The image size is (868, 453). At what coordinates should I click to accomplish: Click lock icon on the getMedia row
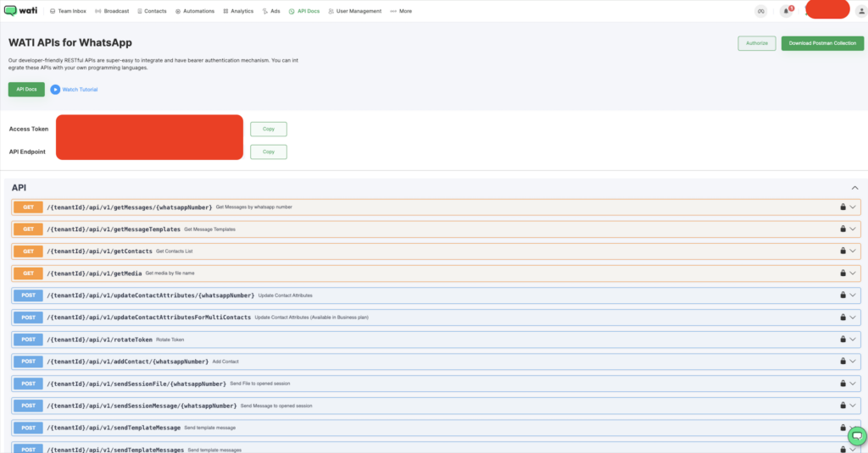pos(843,273)
